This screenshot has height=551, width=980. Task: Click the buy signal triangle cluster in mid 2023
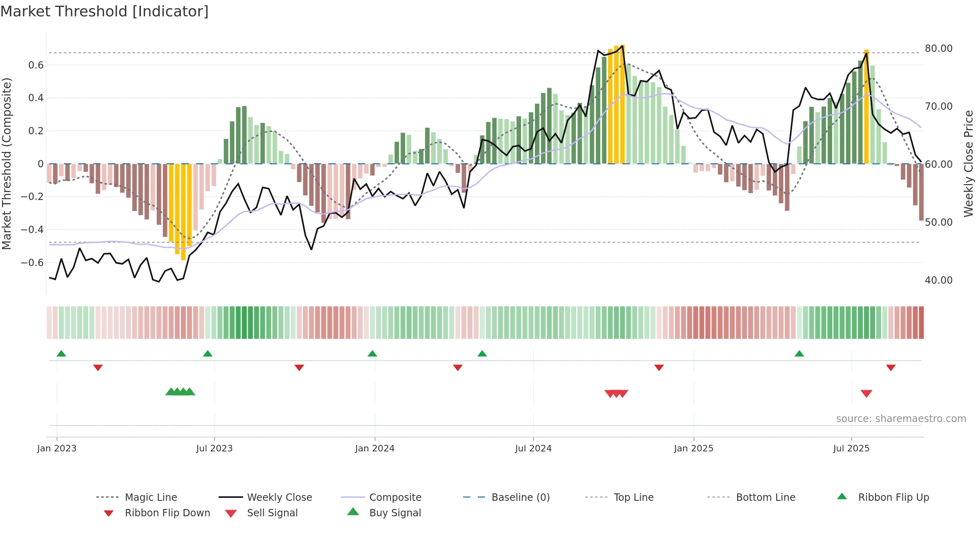(180, 391)
